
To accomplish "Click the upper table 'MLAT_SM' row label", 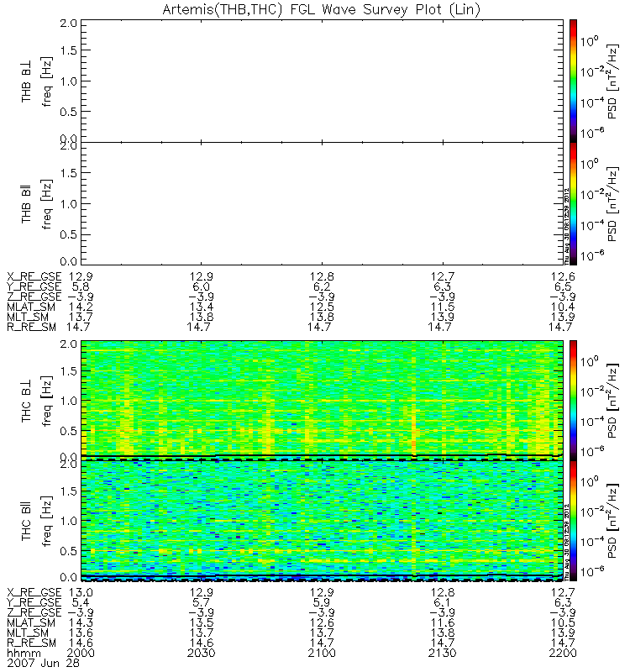I will click(31, 307).
